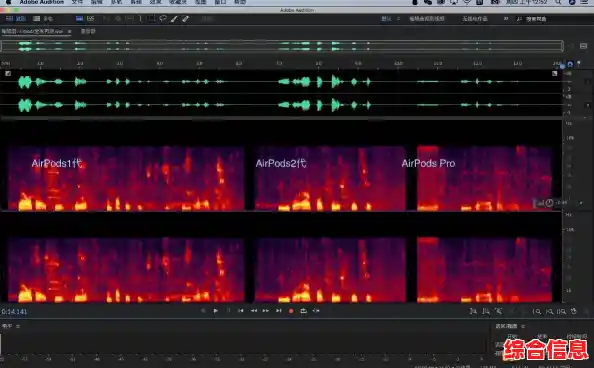Toggle the lower right channel enable button
The height and width of the screenshot is (368, 594).
(588, 105)
